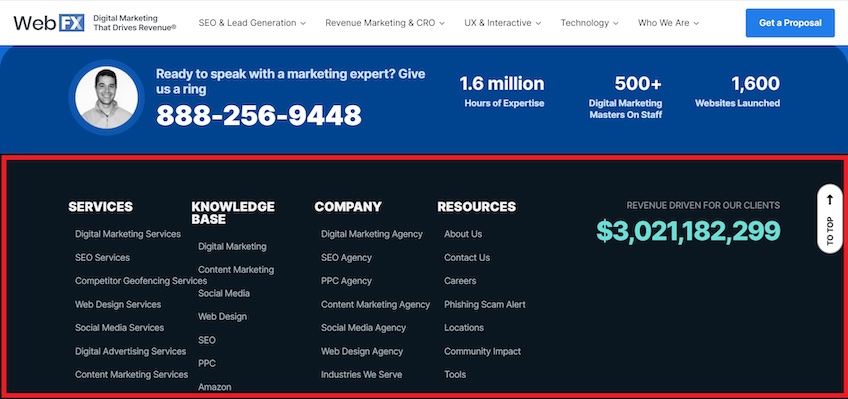This screenshot has width=848, height=399.
Task: Click the WebFX logo
Action: (x=49, y=23)
